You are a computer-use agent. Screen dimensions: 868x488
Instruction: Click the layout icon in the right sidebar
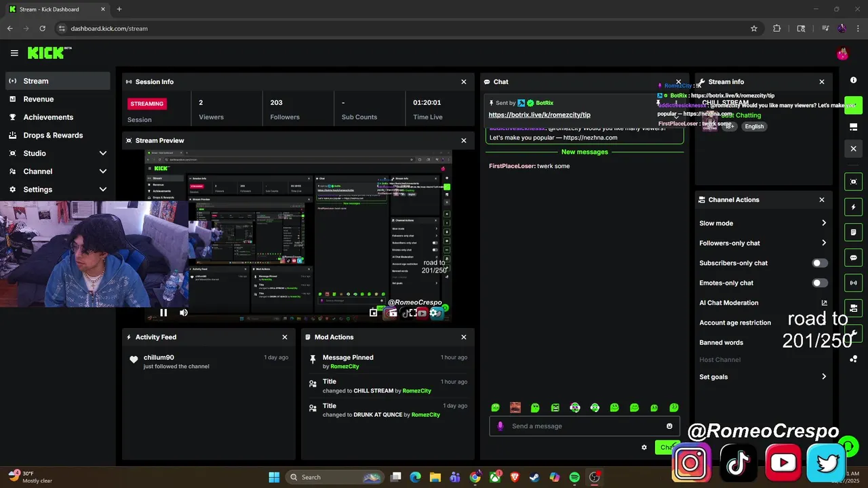(854, 127)
